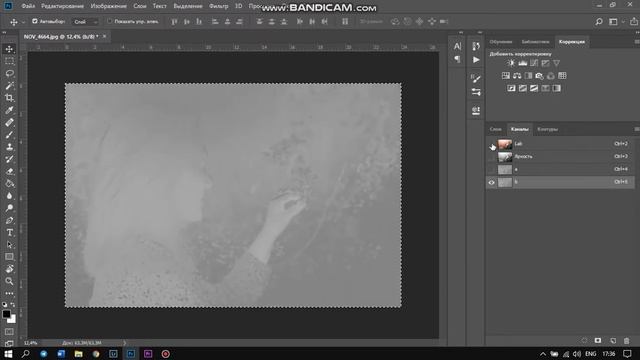Hide the b channel eye icon
Screen dimensions: 640x360
491,182
